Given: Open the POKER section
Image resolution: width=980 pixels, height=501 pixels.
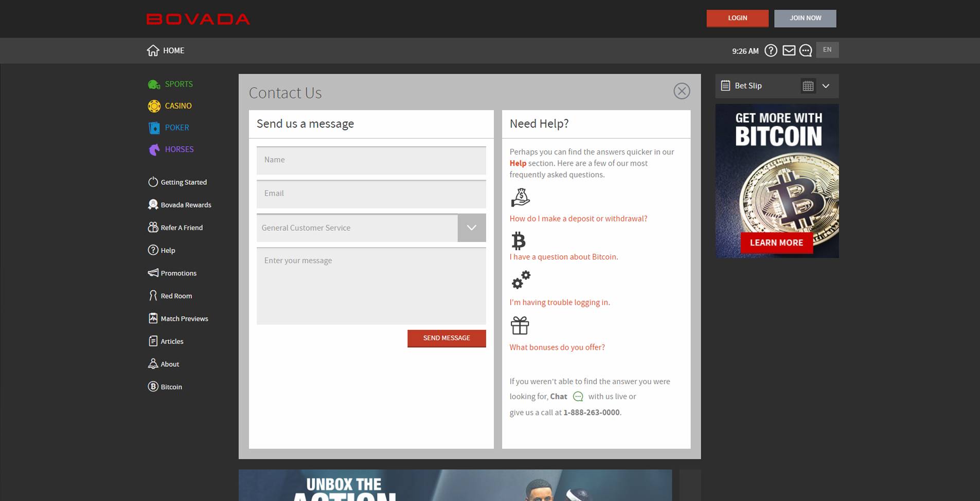Looking at the screenshot, I should [176, 127].
